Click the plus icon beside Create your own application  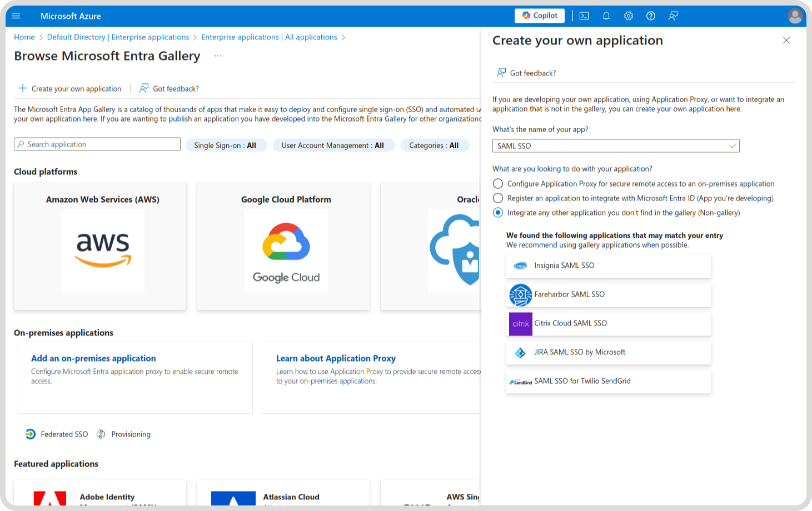[x=23, y=88]
